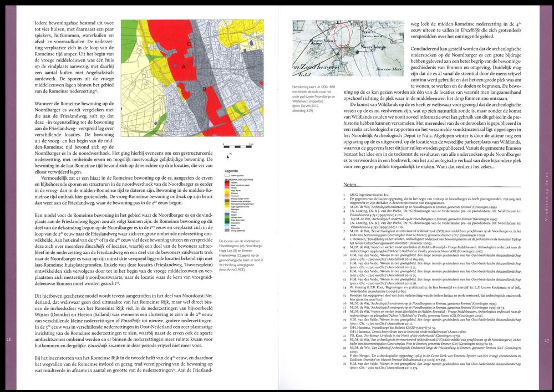Click the vertical 'Vondsten op de es' side title
This screenshot has height=392, width=554.
[x=546, y=196]
